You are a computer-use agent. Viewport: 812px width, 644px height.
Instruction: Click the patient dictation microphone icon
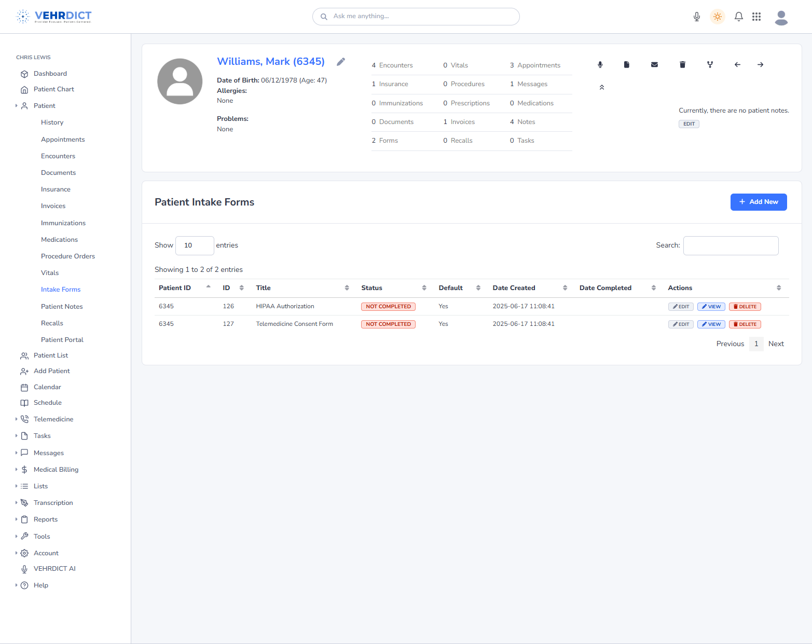click(x=600, y=65)
